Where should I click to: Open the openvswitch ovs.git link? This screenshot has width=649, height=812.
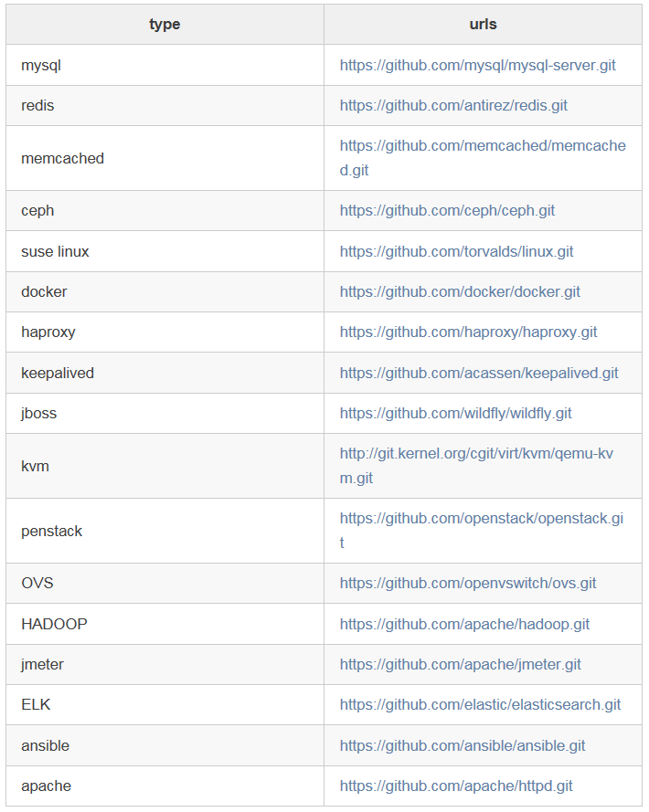tap(468, 583)
